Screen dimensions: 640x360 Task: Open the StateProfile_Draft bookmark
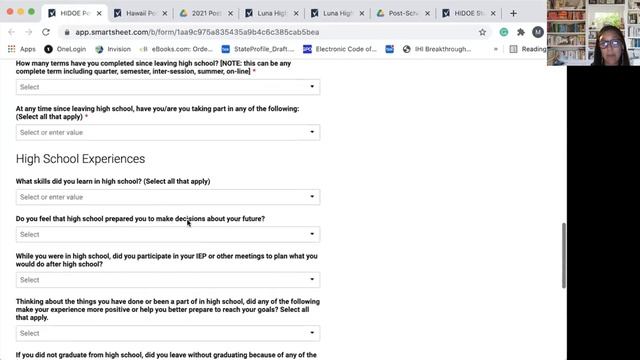pos(258,49)
